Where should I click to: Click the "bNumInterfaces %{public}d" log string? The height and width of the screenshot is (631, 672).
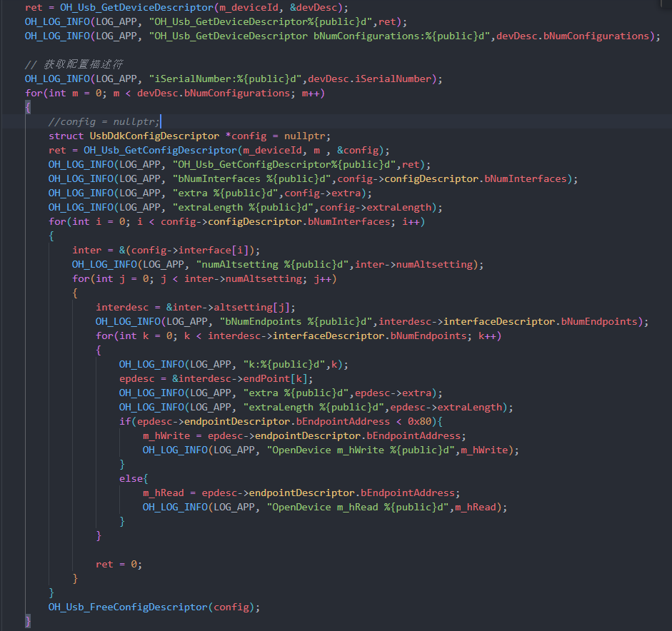pyautogui.click(x=253, y=178)
